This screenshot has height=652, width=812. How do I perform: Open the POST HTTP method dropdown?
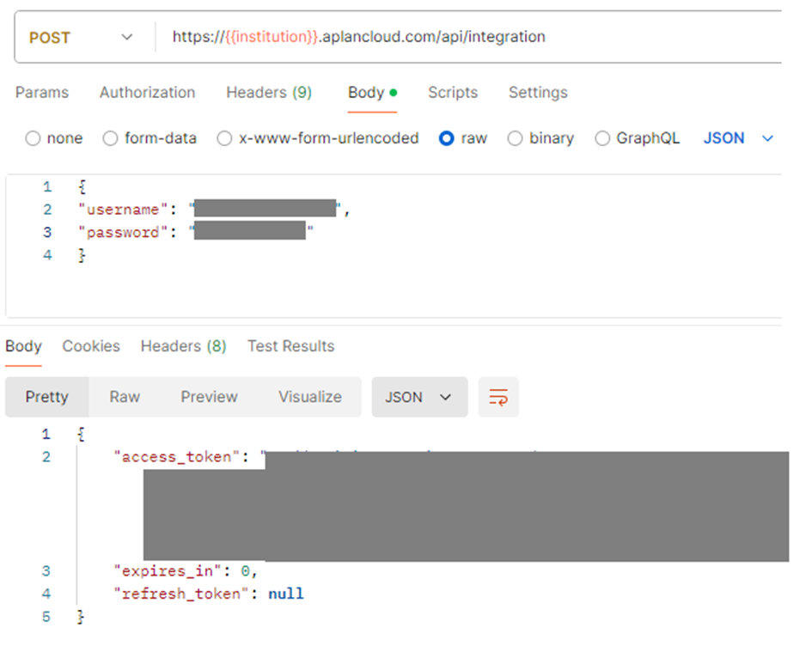tap(82, 38)
